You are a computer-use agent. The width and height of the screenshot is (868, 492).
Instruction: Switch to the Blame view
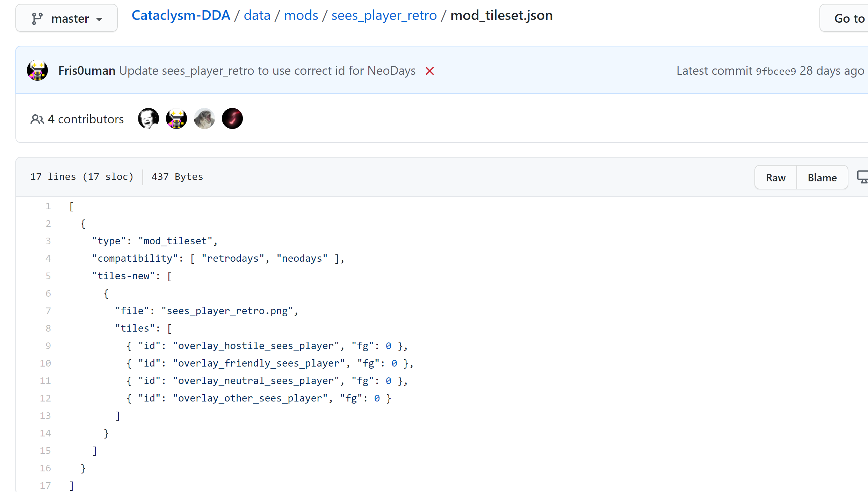(822, 177)
